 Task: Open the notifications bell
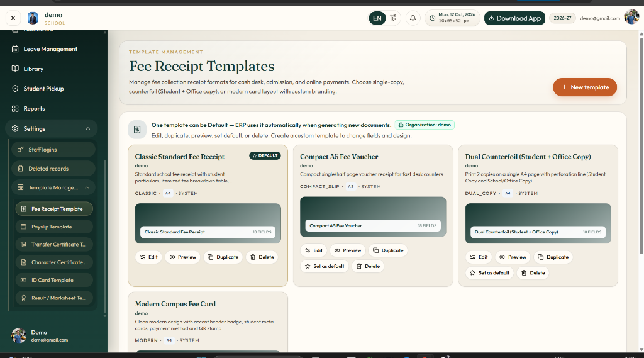pyautogui.click(x=413, y=18)
